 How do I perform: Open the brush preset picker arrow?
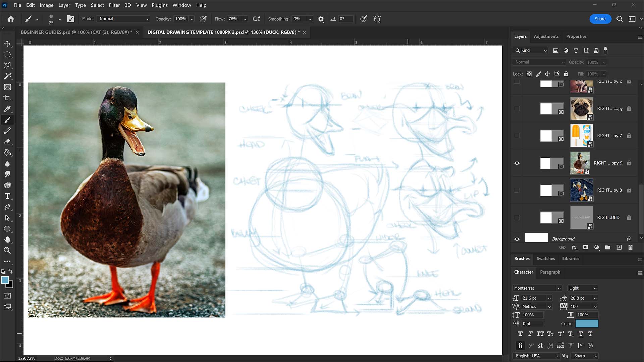coord(60,19)
